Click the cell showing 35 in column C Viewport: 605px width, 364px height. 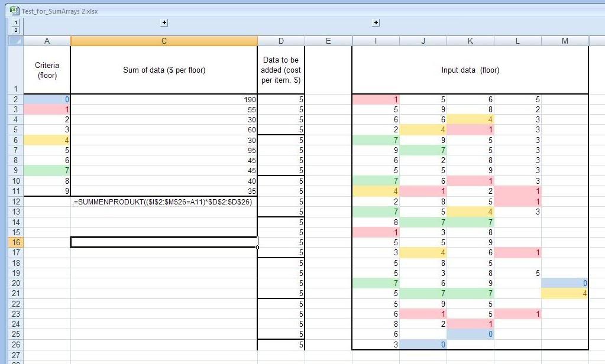click(164, 191)
